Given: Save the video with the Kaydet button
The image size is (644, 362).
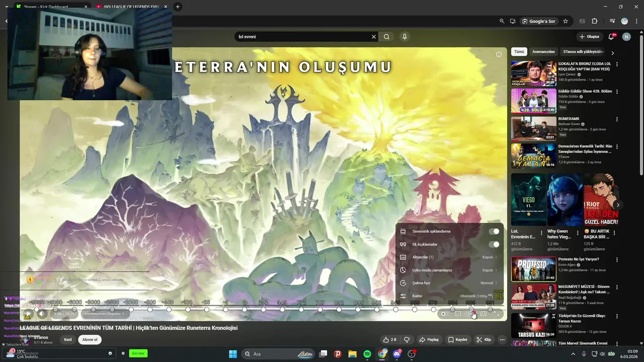Looking at the screenshot, I should click(458, 340).
